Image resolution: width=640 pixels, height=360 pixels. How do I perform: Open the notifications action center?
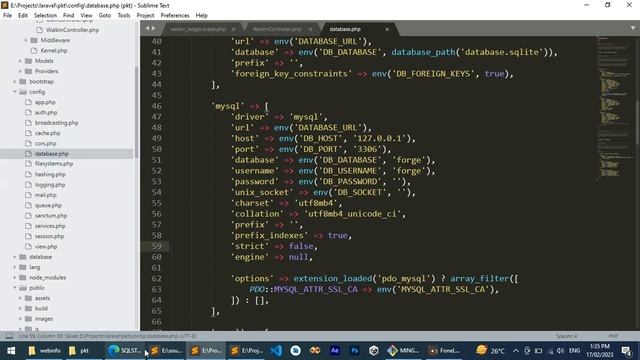[626, 351]
